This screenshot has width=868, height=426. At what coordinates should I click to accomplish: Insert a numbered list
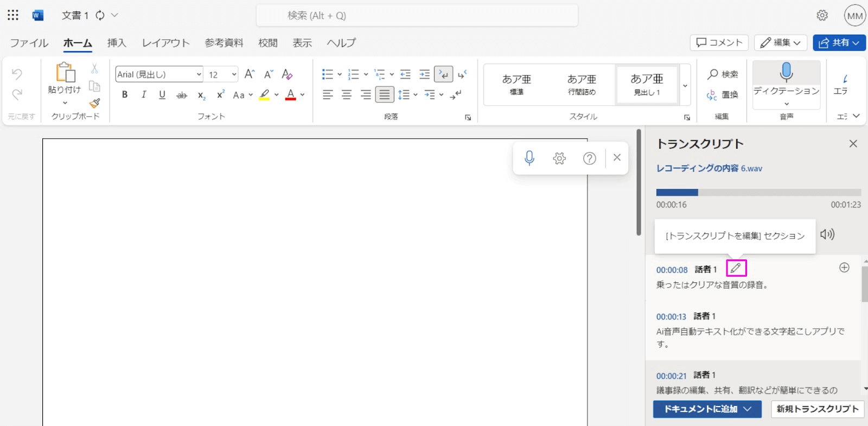(x=354, y=74)
